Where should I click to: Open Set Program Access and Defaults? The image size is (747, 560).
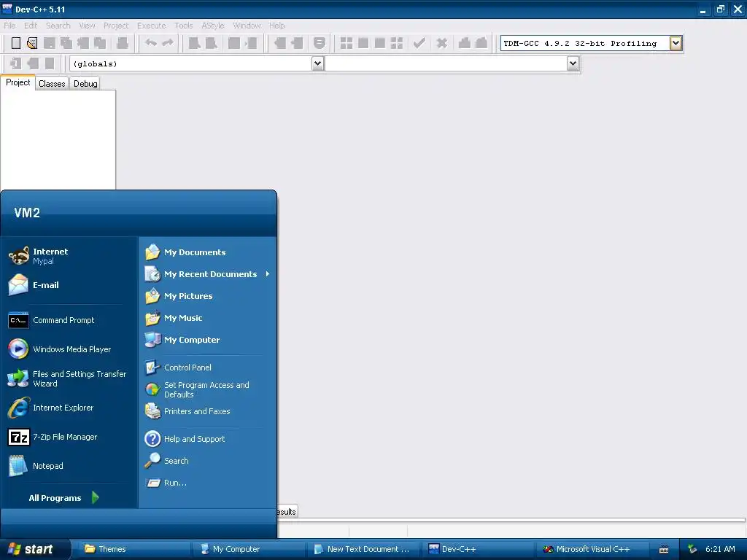207,389
